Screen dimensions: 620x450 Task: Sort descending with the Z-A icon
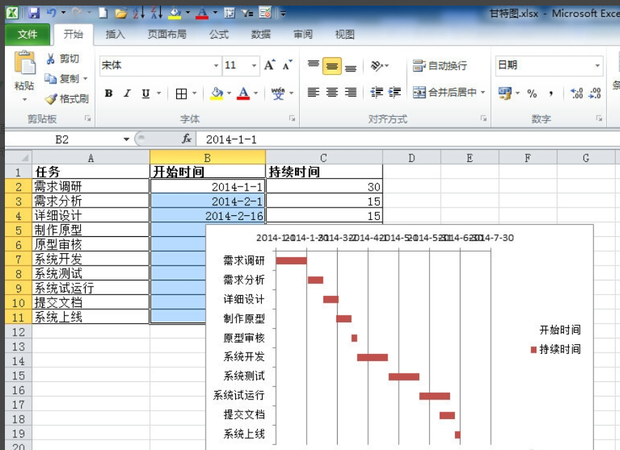click(157, 13)
